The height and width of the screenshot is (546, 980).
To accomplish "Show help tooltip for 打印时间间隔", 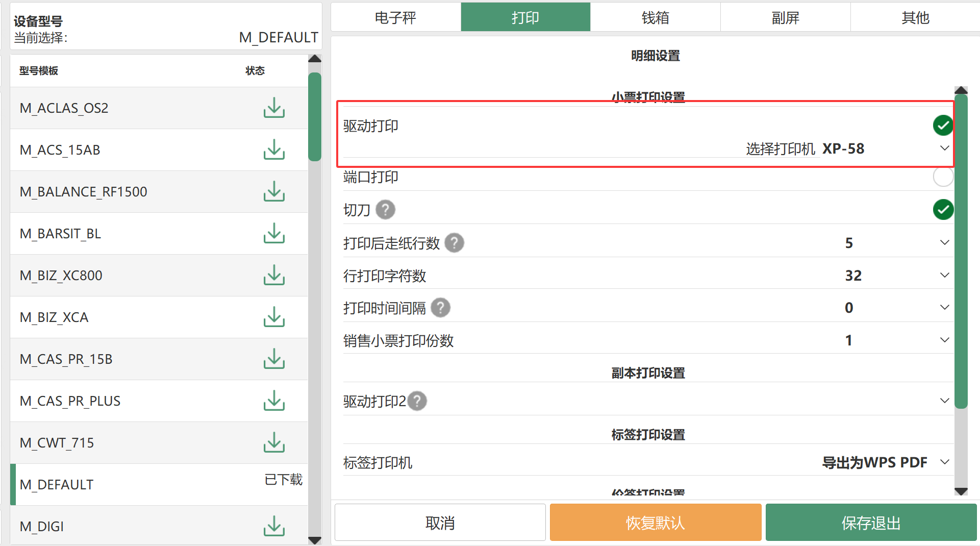I will pos(440,308).
